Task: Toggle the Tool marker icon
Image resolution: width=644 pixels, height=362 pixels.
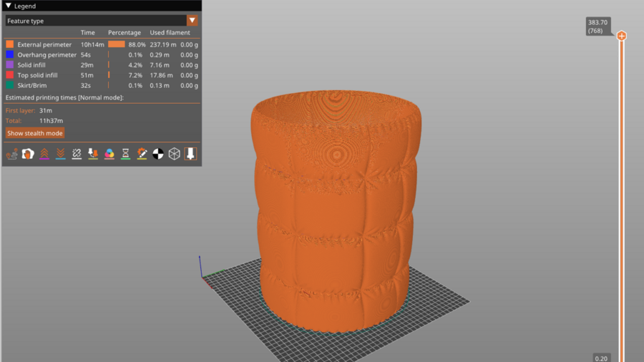Action: 190,154
